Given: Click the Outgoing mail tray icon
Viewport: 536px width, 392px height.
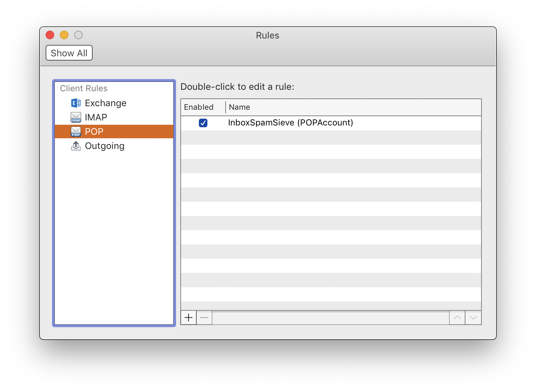Looking at the screenshot, I should 75,145.
